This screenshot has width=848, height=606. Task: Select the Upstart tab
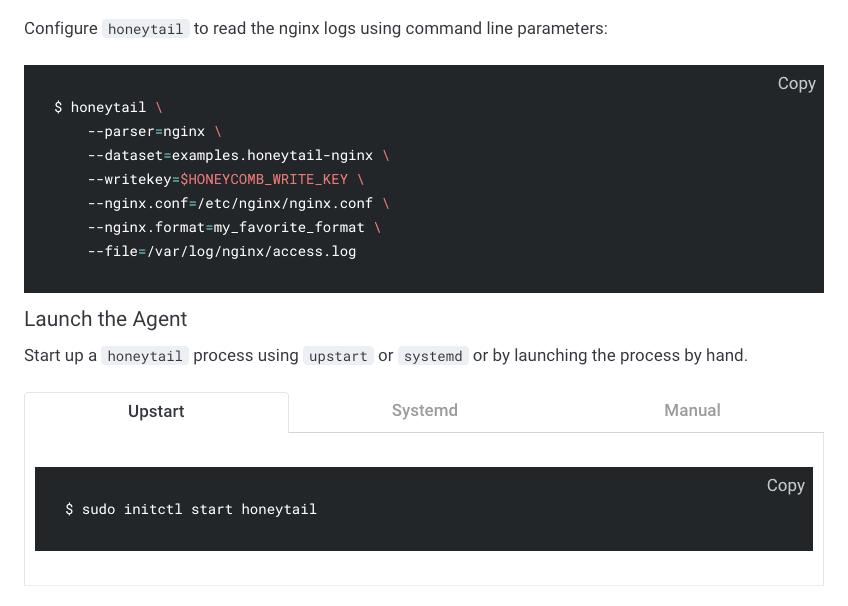click(156, 411)
